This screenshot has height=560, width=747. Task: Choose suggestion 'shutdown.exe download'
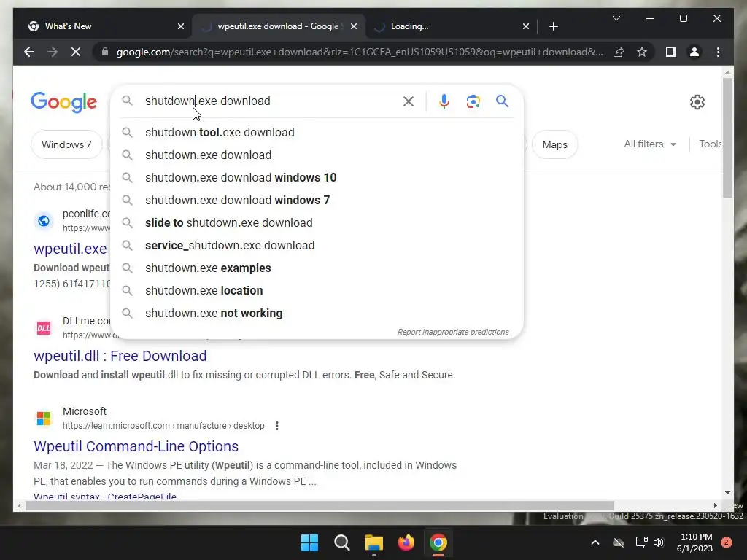(x=317, y=155)
